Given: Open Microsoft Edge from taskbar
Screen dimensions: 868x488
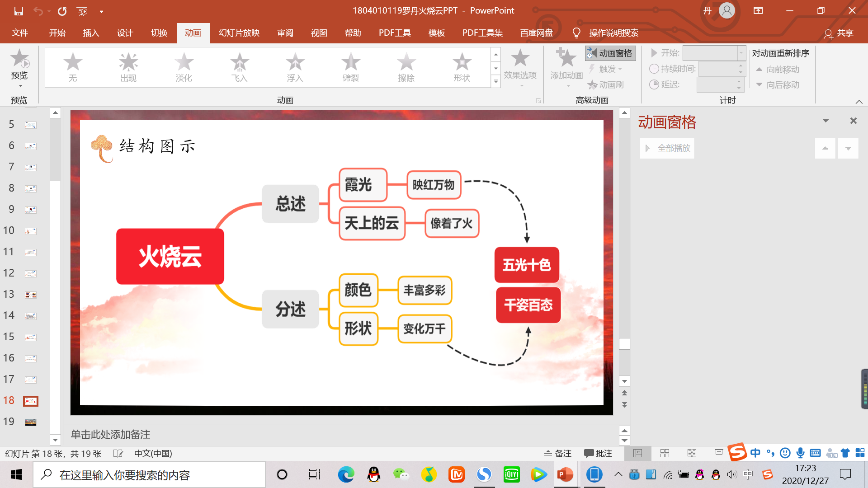Looking at the screenshot, I should (346, 474).
